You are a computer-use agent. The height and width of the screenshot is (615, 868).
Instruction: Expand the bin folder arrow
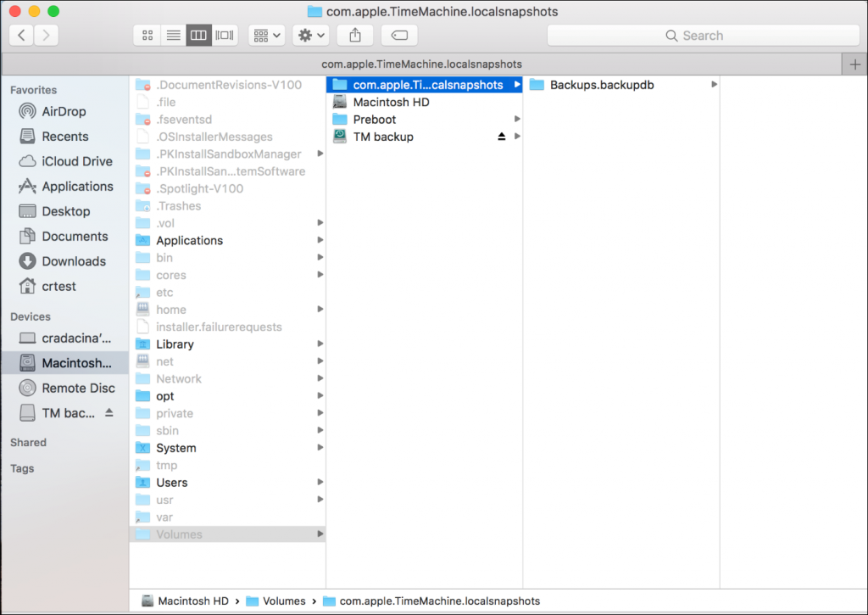320,257
